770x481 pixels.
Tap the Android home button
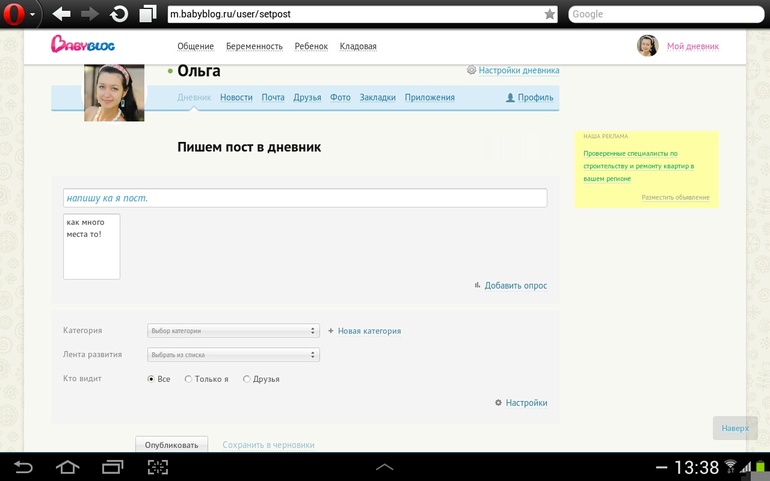(x=67, y=467)
